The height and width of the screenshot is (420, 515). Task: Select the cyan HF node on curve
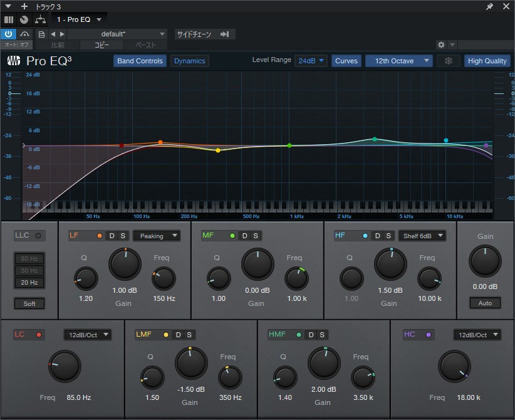446,140
